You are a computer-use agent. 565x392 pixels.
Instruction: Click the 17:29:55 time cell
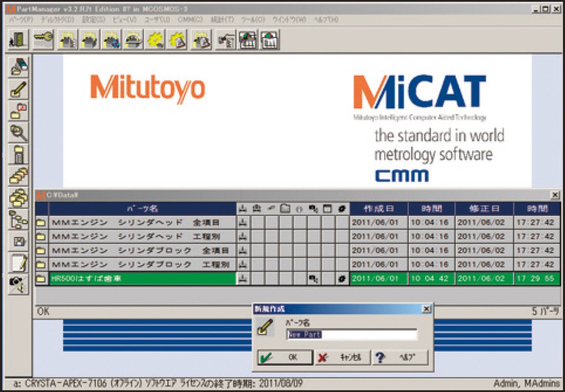tap(537, 279)
